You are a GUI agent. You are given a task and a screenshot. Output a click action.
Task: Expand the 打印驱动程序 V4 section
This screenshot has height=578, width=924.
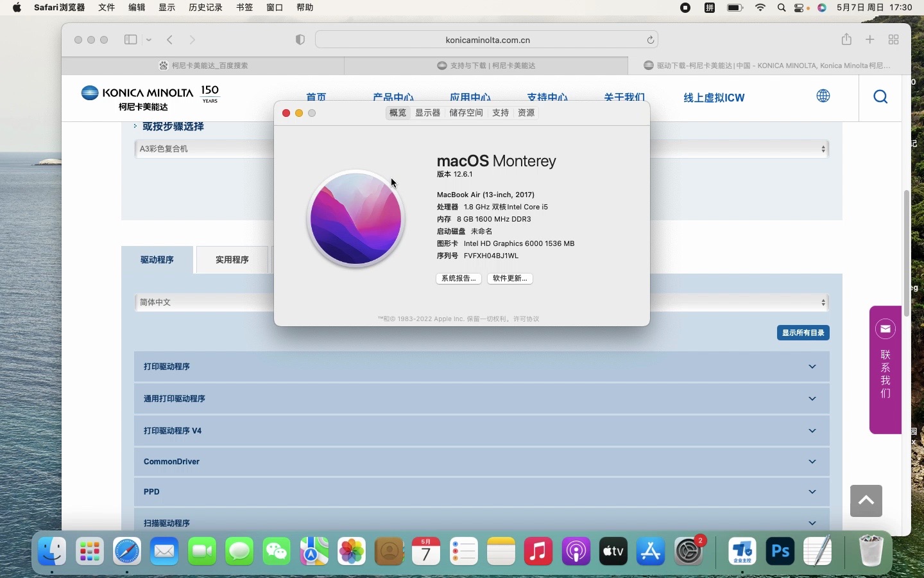[481, 430]
